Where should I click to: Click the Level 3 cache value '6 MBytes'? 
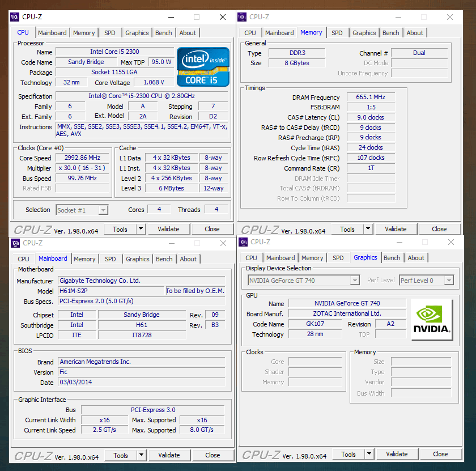pos(172,188)
